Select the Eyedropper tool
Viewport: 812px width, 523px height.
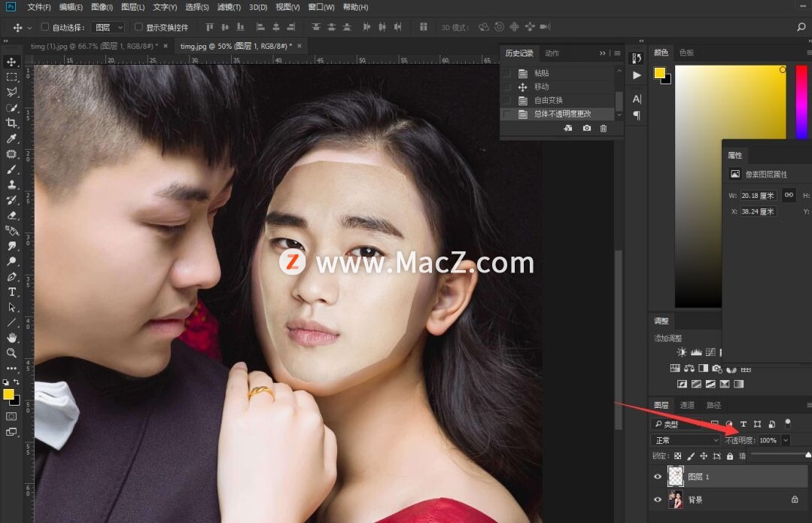tap(11, 138)
